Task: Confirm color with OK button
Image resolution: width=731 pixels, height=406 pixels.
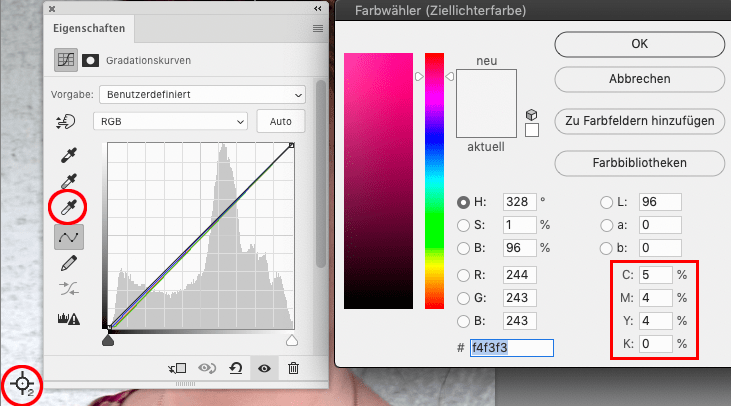Action: point(639,43)
